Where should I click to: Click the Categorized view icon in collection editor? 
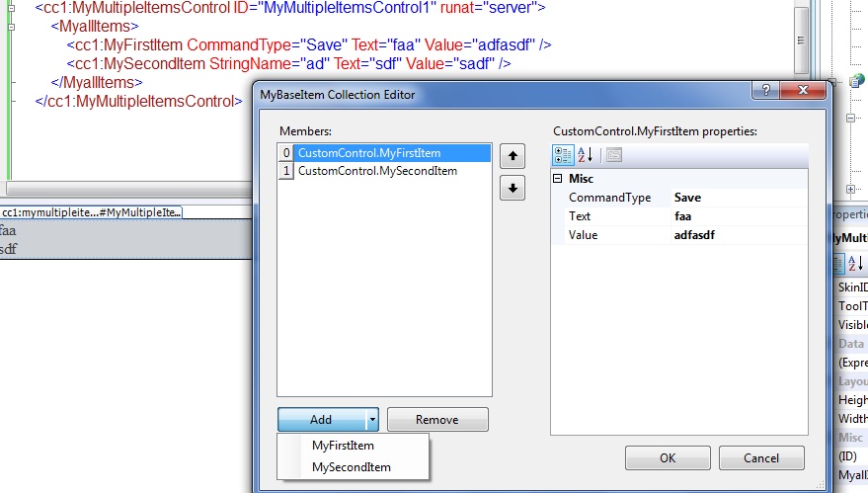563,155
